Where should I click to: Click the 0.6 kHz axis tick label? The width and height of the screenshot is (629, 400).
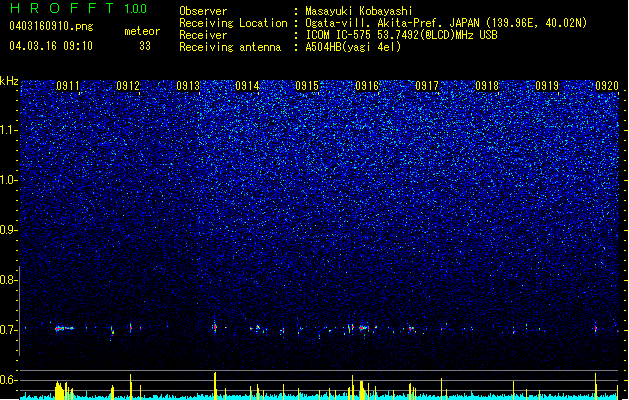9,380
